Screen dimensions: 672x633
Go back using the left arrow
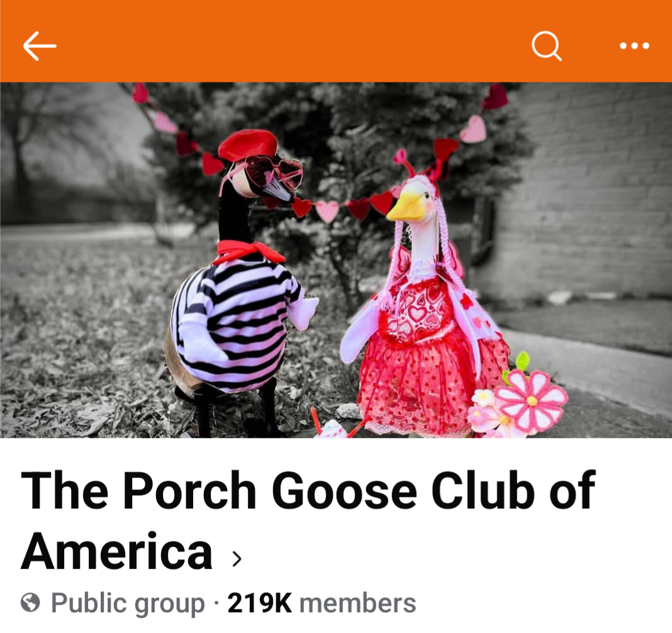[40, 46]
